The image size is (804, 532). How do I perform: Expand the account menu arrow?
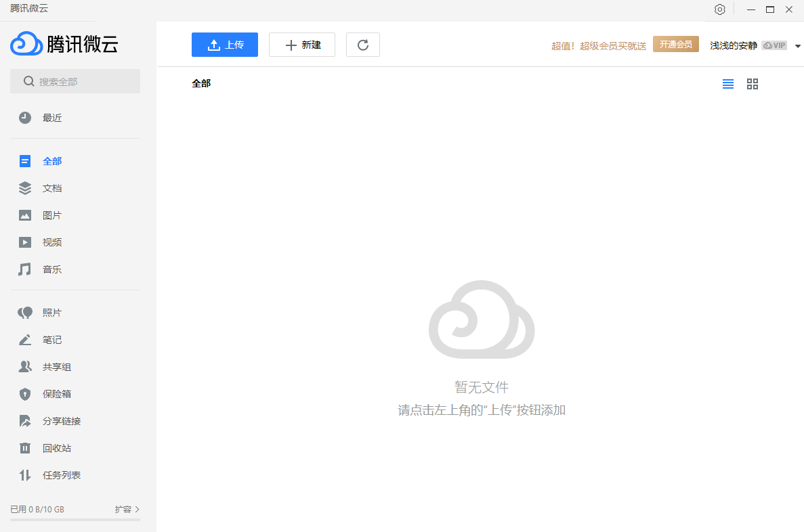click(798, 45)
